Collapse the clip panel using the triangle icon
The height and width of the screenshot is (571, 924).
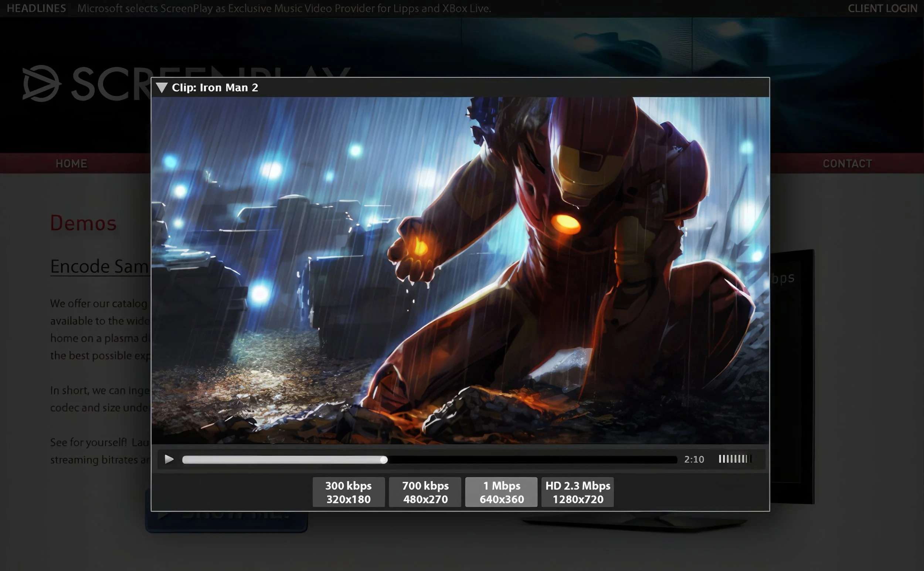click(162, 88)
